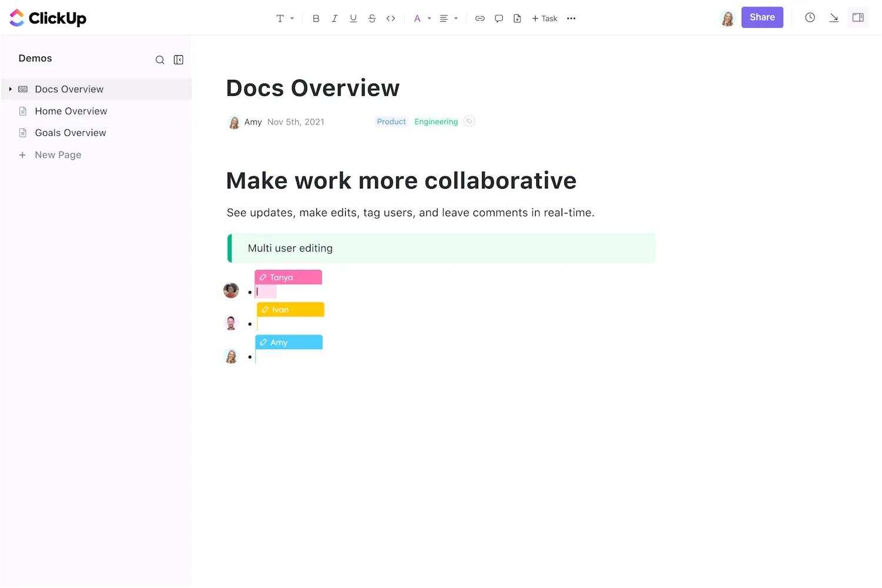
Task: Expand the text color dropdown arrow
Action: (429, 18)
